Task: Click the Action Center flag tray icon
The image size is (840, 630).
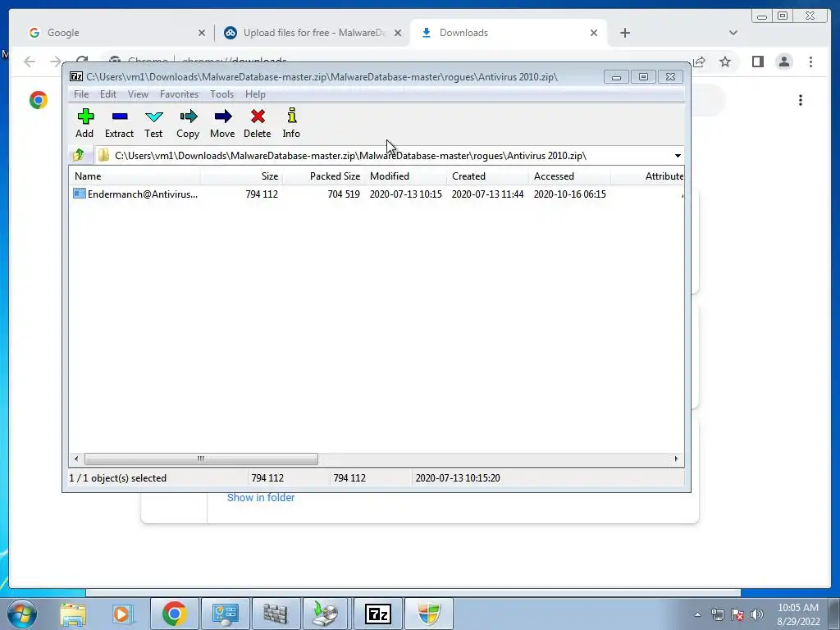Action: click(737, 614)
